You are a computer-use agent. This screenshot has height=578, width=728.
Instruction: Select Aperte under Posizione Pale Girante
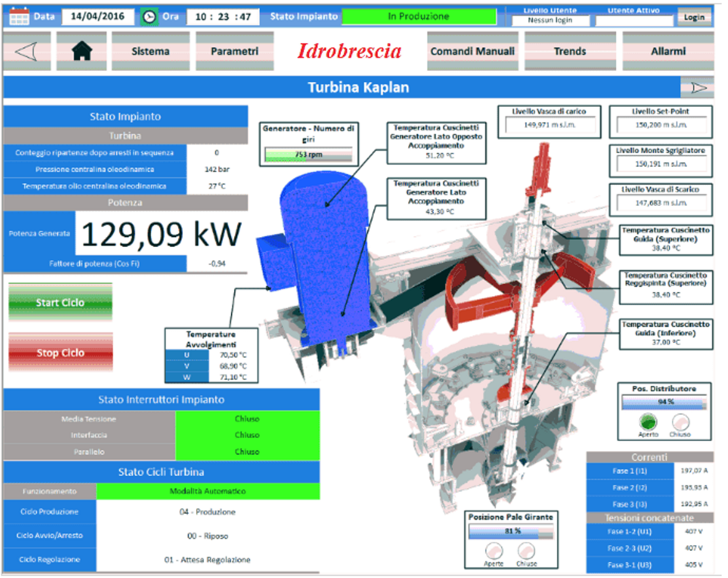[x=494, y=550]
